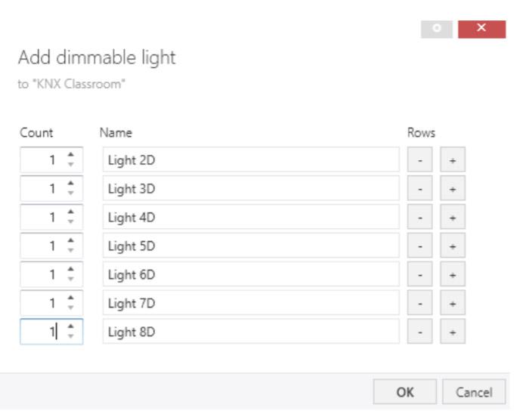This screenshot has height=420, width=520.
Task: Click the plus button beside Light 5D
Action: [453, 246]
